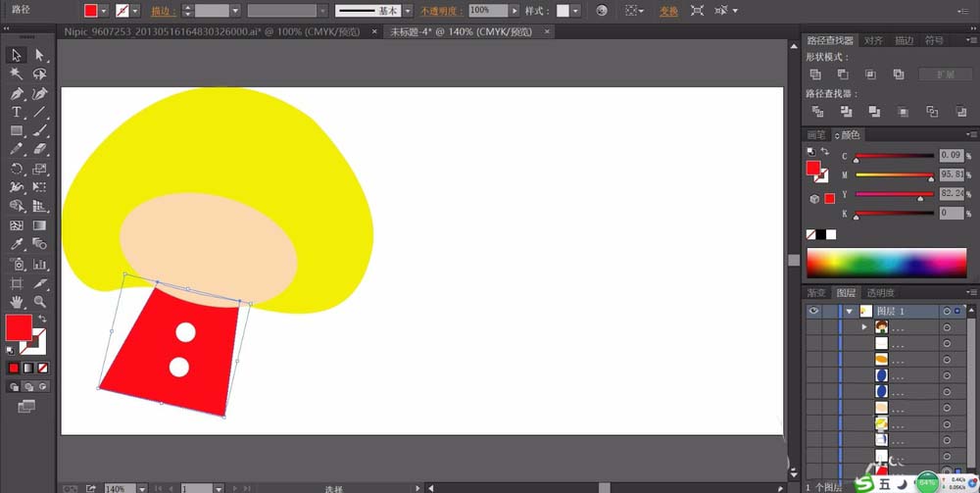Click the 变换 transform link
The height and width of the screenshot is (493, 980).
[x=668, y=11]
